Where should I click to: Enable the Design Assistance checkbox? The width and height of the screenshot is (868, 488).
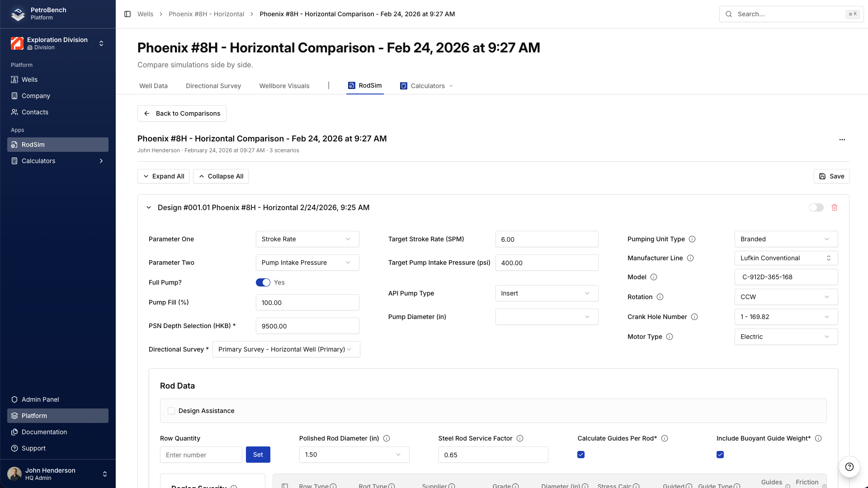click(171, 411)
